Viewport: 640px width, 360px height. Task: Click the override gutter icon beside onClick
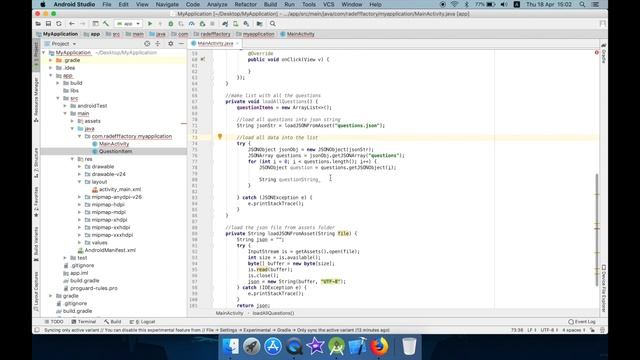tap(203, 59)
